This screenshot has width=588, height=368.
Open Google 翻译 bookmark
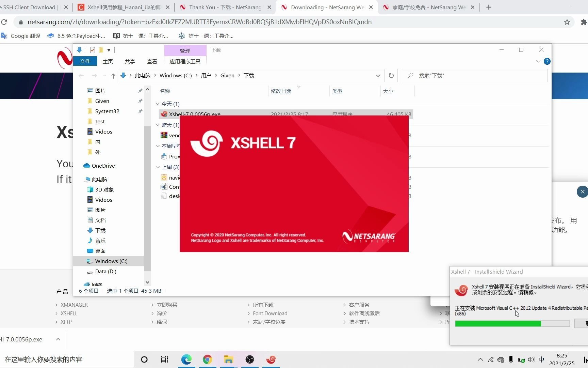click(21, 36)
